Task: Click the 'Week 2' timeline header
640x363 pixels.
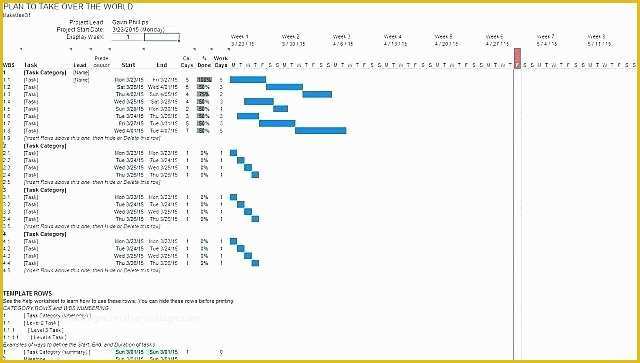Action: click(x=291, y=37)
